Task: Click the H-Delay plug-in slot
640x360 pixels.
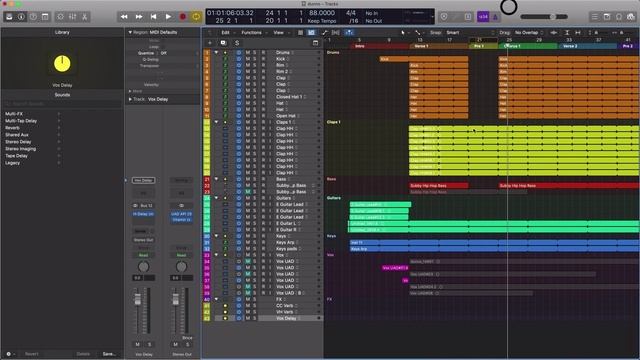Action: pyautogui.click(x=143, y=214)
